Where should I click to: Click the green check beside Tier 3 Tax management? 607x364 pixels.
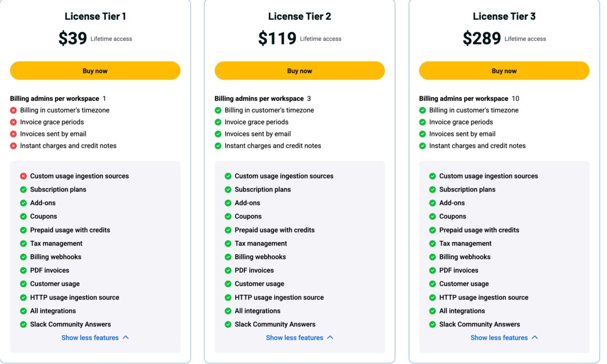(x=433, y=243)
